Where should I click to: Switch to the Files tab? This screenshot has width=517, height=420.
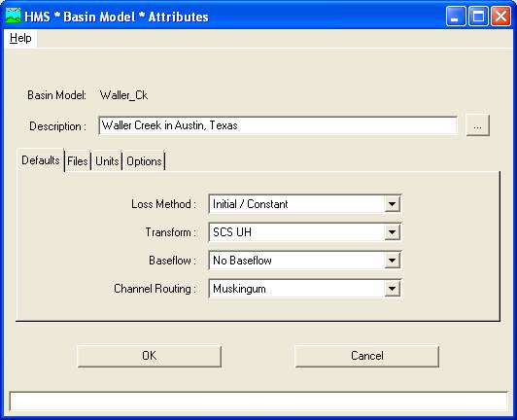[x=78, y=161]
